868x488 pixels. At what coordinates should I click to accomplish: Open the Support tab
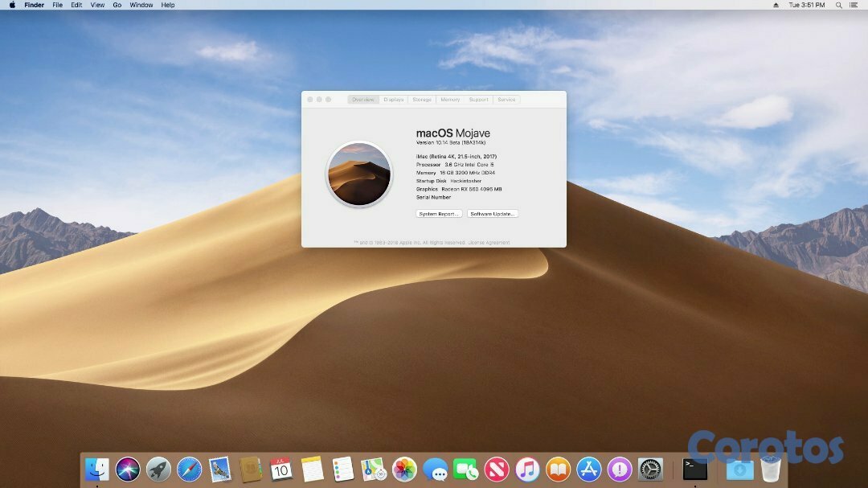(x=478, y=100)
